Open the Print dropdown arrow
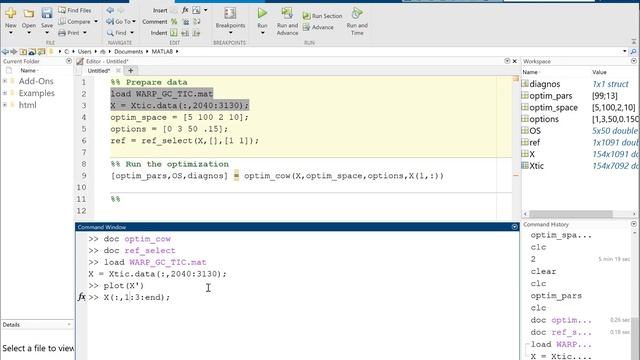The width and height of the screenshot is (640, 360). click(x=85, y=33)
